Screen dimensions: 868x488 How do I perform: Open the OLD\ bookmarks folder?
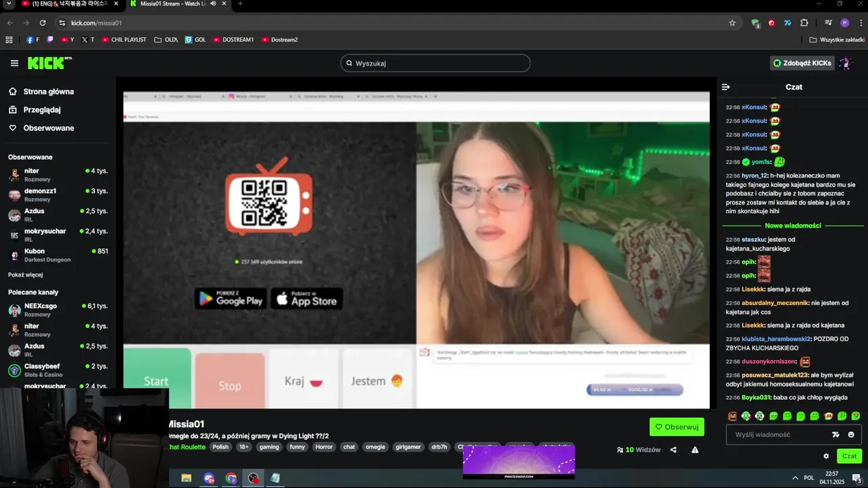[x=166, y=40]
